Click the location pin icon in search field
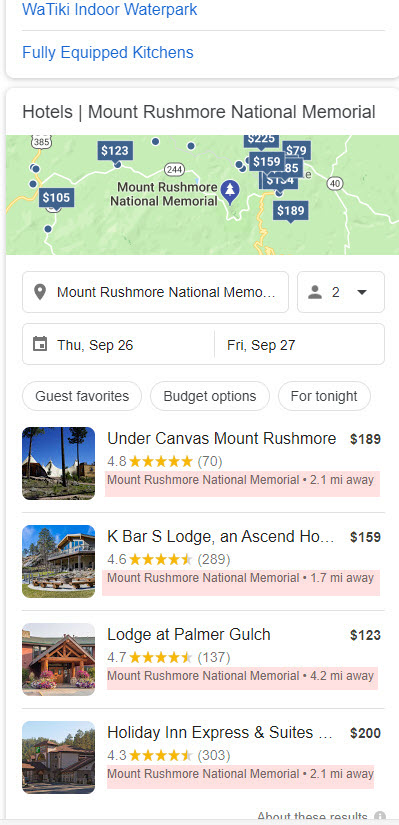The width and height of the screenshot is (399, 825). pyautogui.click(x=40, y=292)
